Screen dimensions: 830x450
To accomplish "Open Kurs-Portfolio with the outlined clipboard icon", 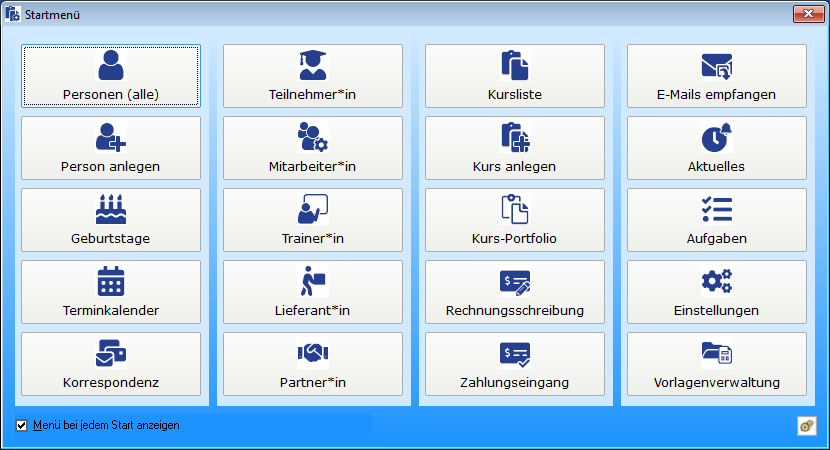I will click(x=515, y=220).
